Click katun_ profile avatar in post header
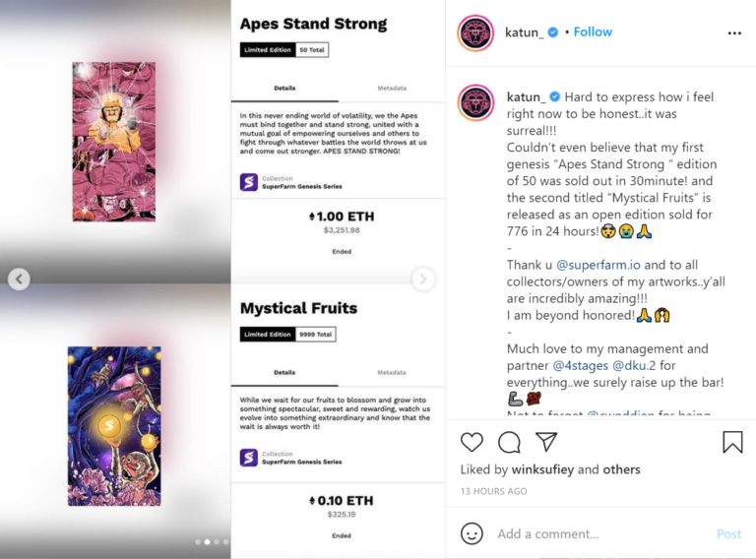The image size is (756, 559). pyautogui.click(x=475, y=32)
